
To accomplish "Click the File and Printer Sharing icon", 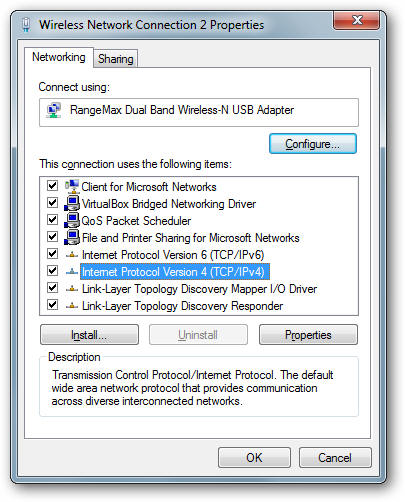I will tap(72, 237).
